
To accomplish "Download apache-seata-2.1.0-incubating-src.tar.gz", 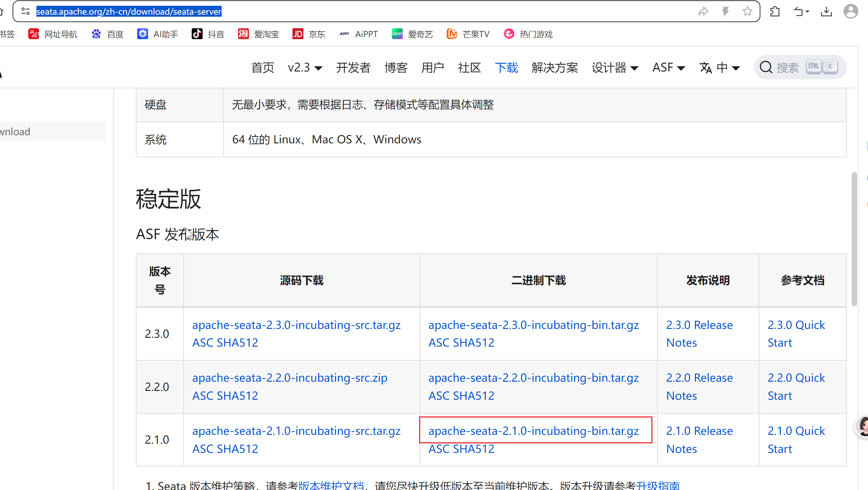I will (x=296, y=431).
